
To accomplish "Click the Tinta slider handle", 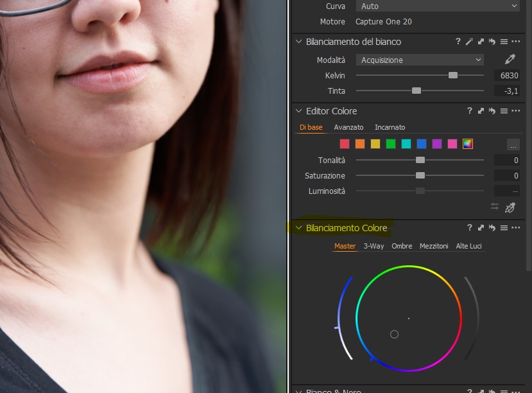I will click(x=416, y=91).
